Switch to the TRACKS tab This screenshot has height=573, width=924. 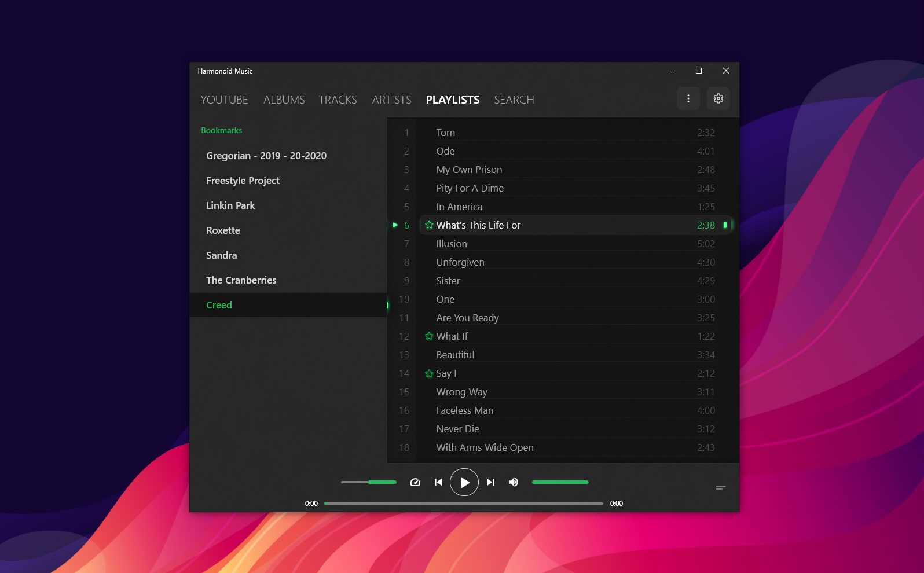tap(338, 100)
